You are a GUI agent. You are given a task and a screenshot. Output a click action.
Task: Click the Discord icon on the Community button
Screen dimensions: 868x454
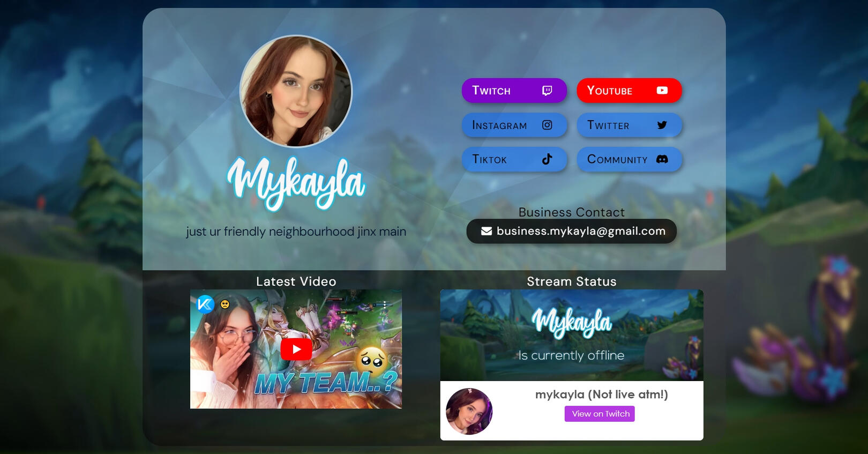click(x=662, y=159)
